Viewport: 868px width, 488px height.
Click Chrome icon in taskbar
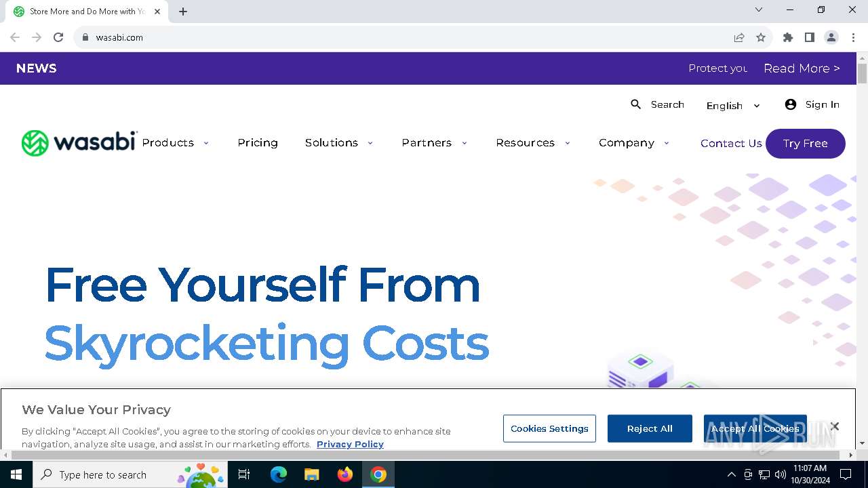pos(378,474)
